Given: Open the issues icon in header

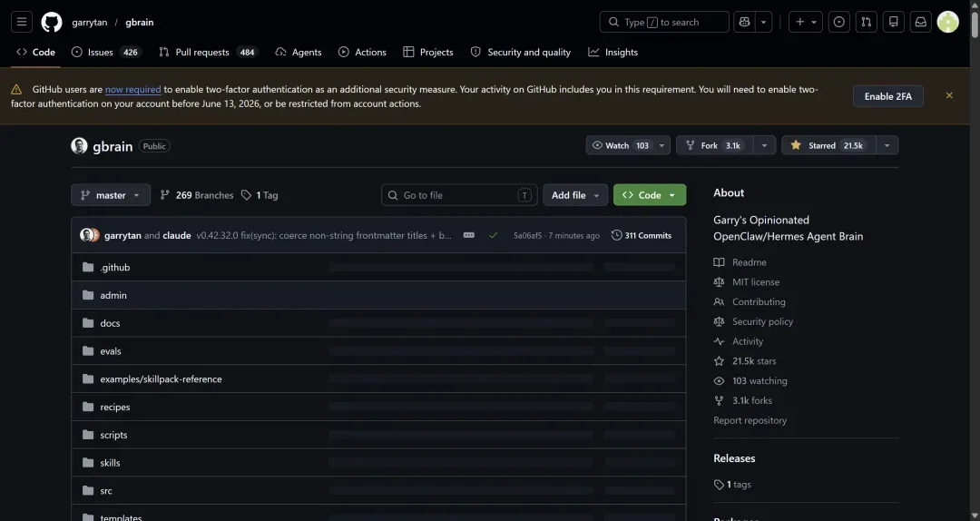Looking at the screenshot, I should coord(838,22).
